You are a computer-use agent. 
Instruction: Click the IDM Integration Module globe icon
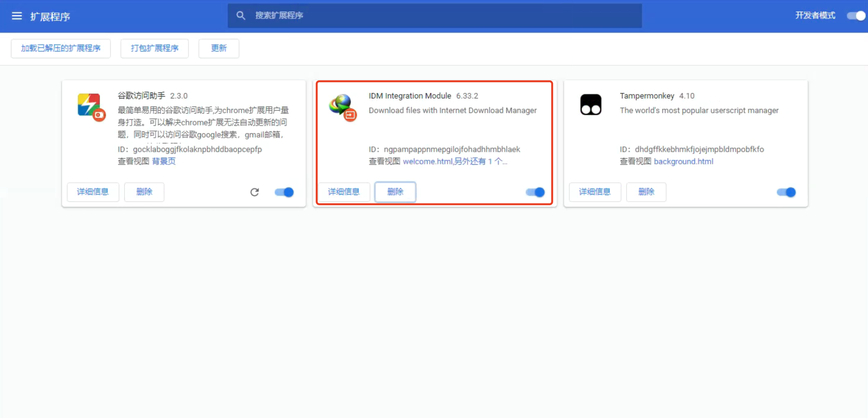(343, 107)
